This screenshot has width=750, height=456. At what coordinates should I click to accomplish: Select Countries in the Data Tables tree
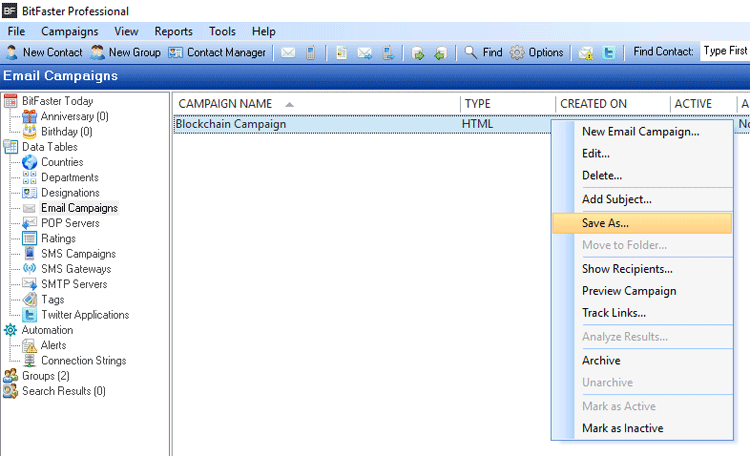pos(61,162)
